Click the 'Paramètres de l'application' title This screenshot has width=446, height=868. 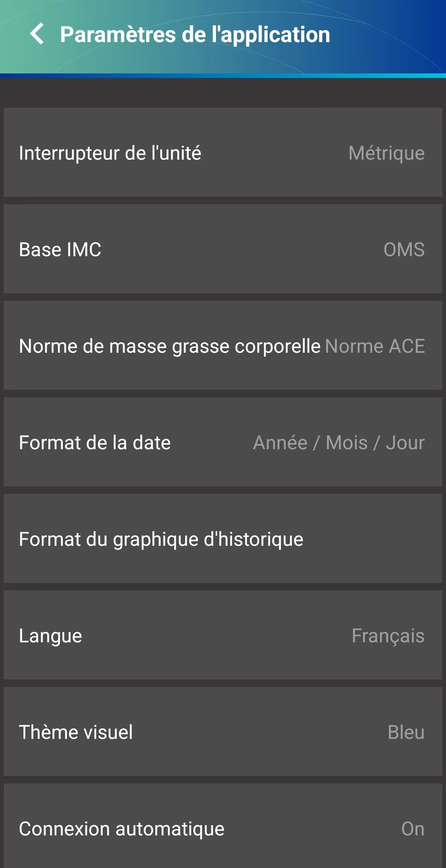(x=195, y=35)
